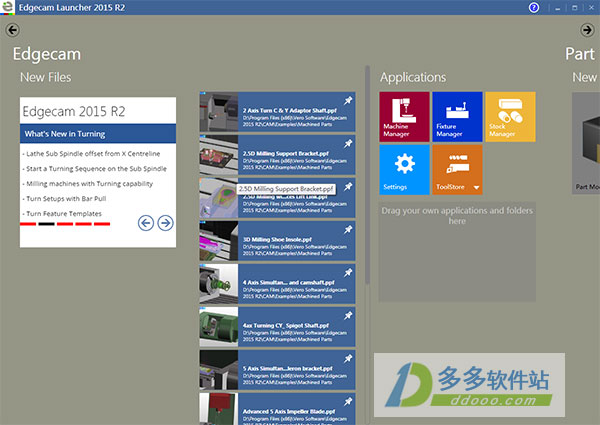Image resolution: width=600 pixels, height=425 pixels.
Task: Pin the 4ax Turning CY Spigot Shaft file
Action: click(347, 316)
